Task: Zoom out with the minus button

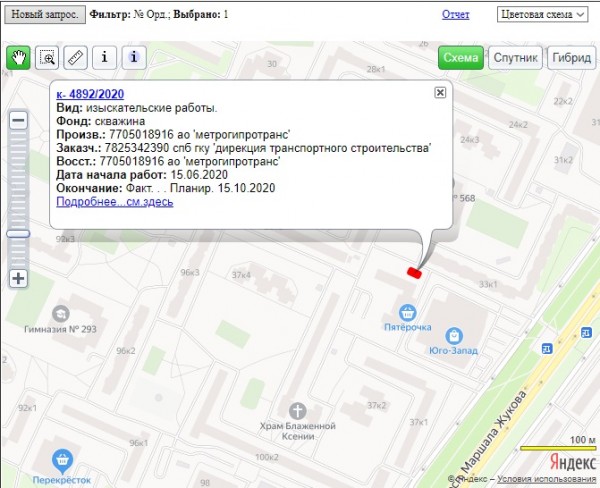Action: pos(18,120)
